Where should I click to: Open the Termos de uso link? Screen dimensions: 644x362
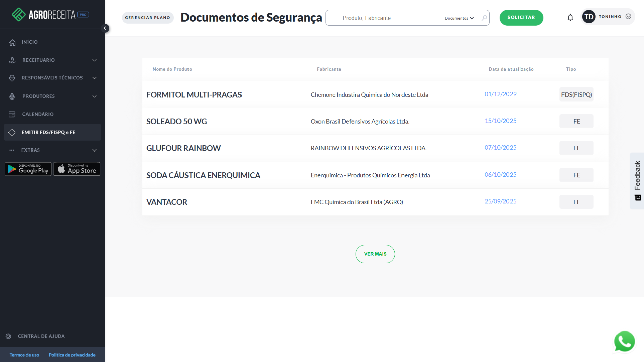click(24, 355)
